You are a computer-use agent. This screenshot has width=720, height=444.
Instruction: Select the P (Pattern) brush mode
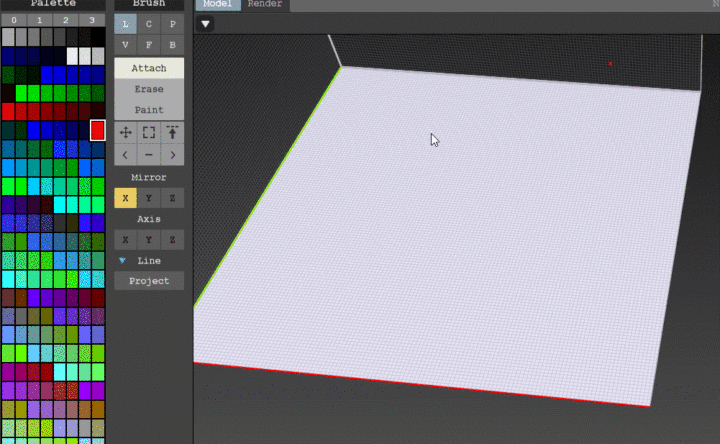[x=173, y=24]
